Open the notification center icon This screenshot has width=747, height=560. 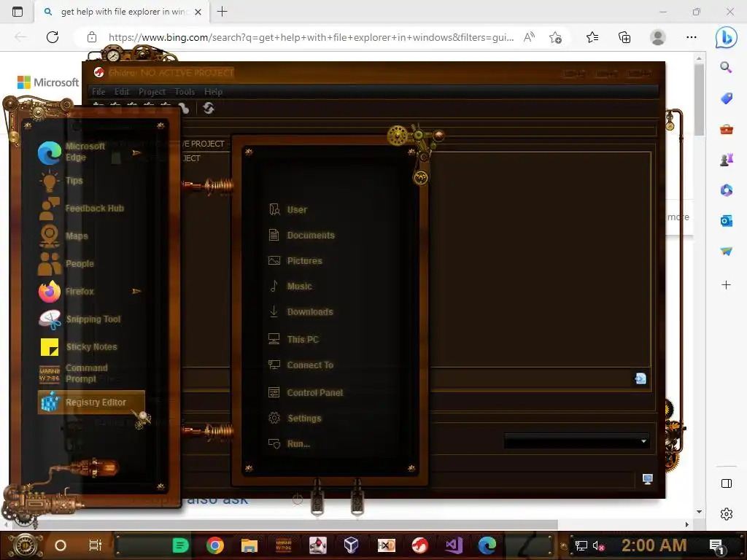coord(717,547)
